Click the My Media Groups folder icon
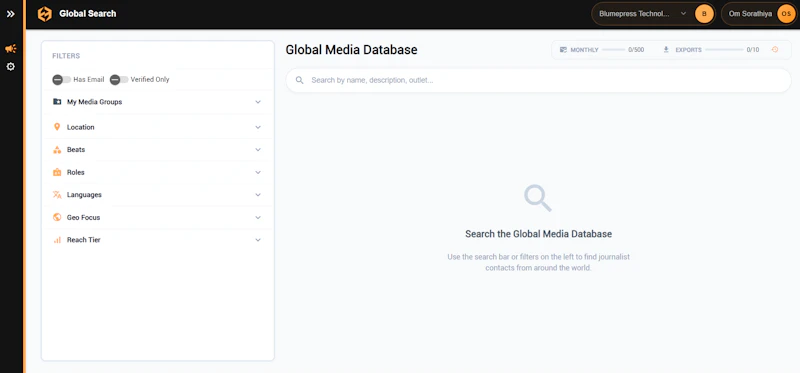 pos(57,102)
